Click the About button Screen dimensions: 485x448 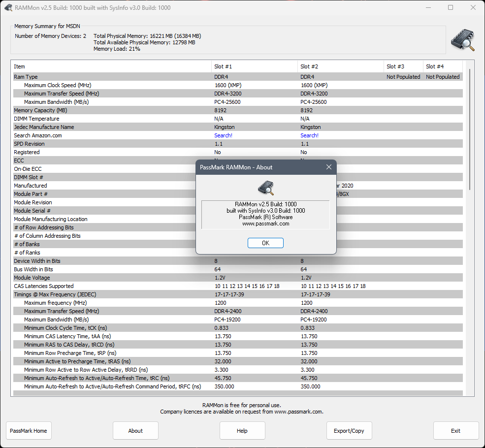(x=135, y=431)
